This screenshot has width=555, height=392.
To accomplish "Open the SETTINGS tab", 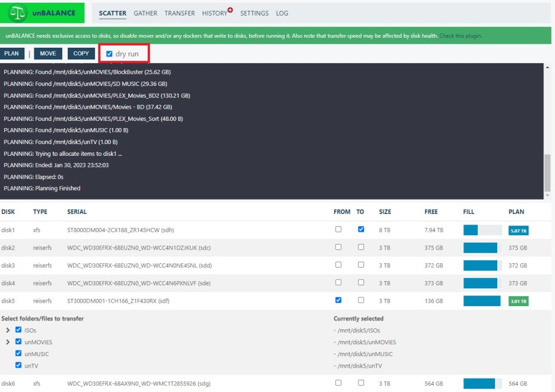I will pos(255,13).
